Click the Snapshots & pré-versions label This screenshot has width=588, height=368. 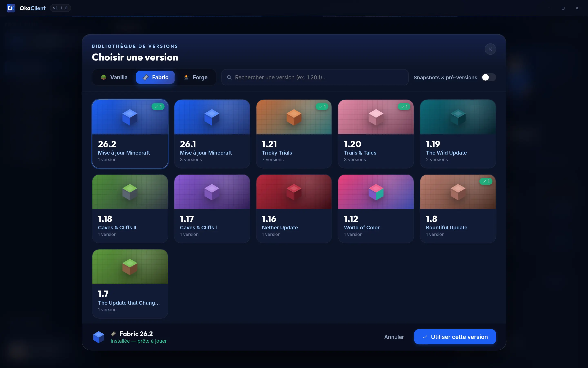click(x=445, y=77)
